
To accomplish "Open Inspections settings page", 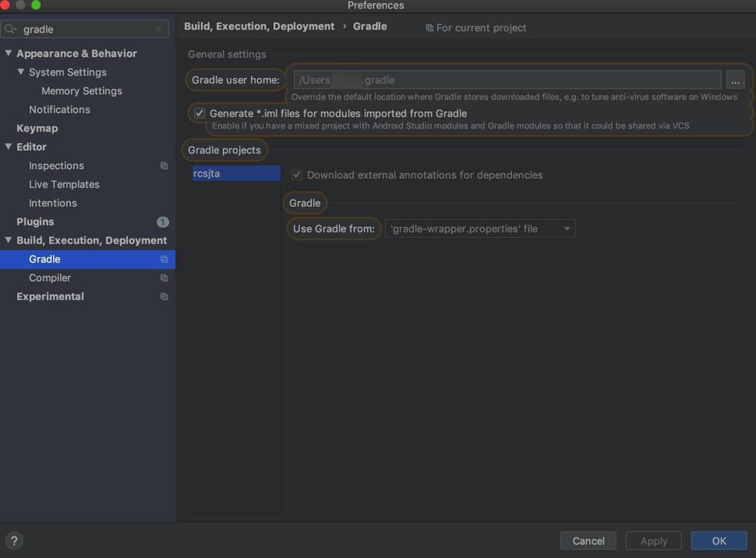I will [56, 166].
